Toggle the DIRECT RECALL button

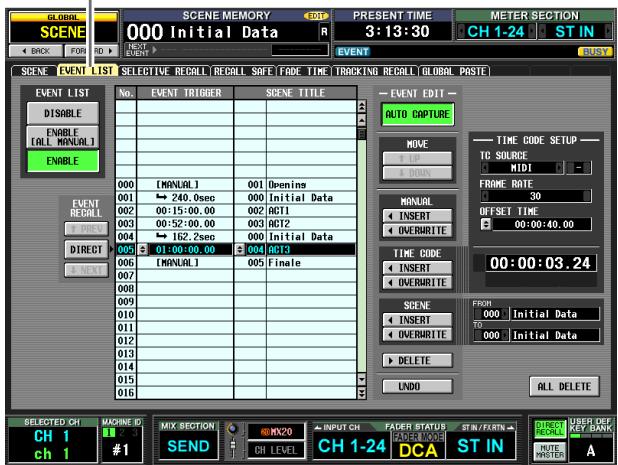tap(549, 429)
